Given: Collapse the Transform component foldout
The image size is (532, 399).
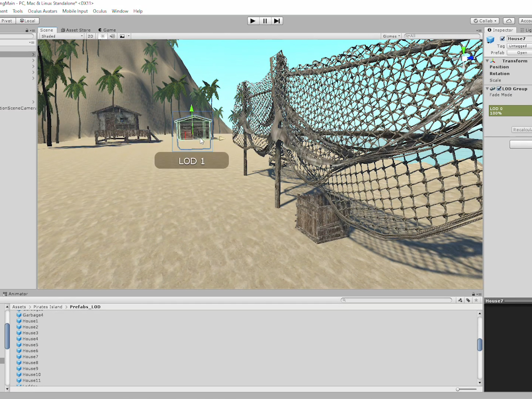Looking at the screenshot, I should 488,61.
